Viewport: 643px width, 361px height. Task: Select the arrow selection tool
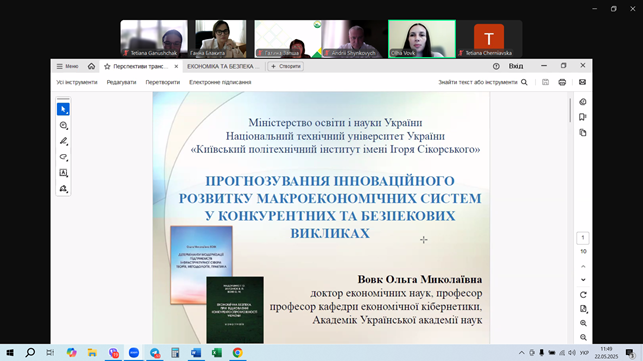[63, 109]
